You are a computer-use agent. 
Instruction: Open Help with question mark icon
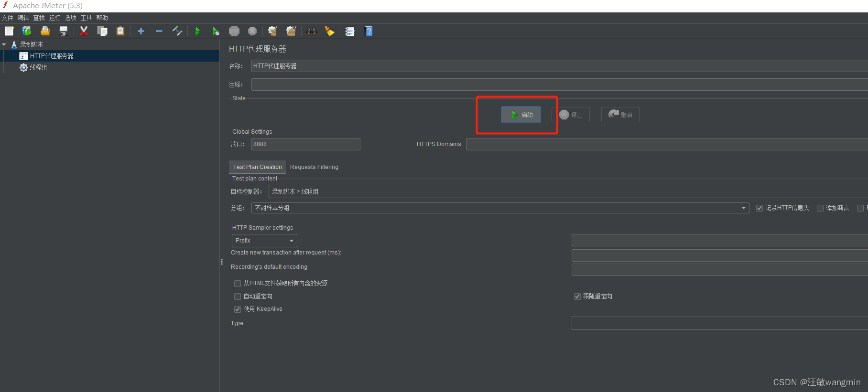369,31
